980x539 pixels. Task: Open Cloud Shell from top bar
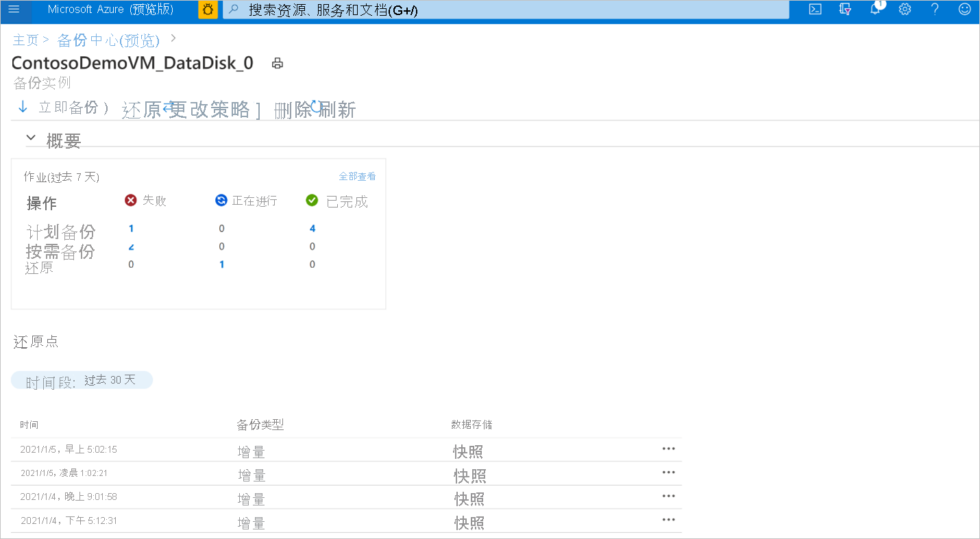[x=815, y=10]
